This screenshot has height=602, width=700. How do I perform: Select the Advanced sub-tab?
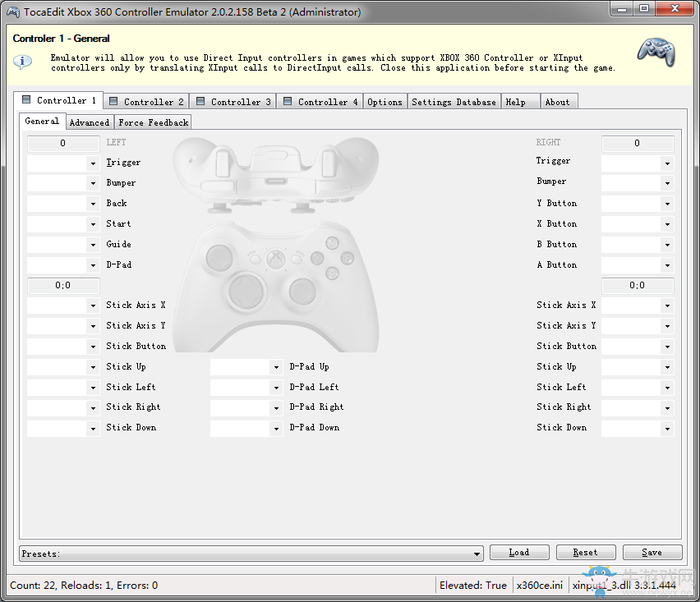[x=90, y=122]
